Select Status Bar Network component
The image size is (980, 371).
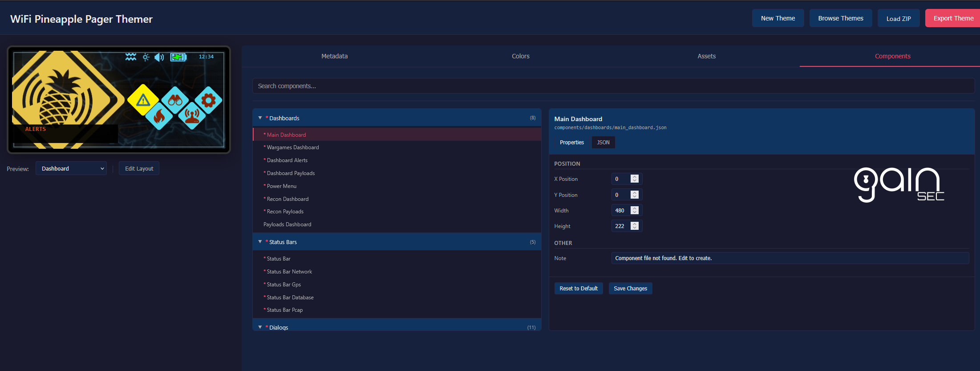(397, 272)
